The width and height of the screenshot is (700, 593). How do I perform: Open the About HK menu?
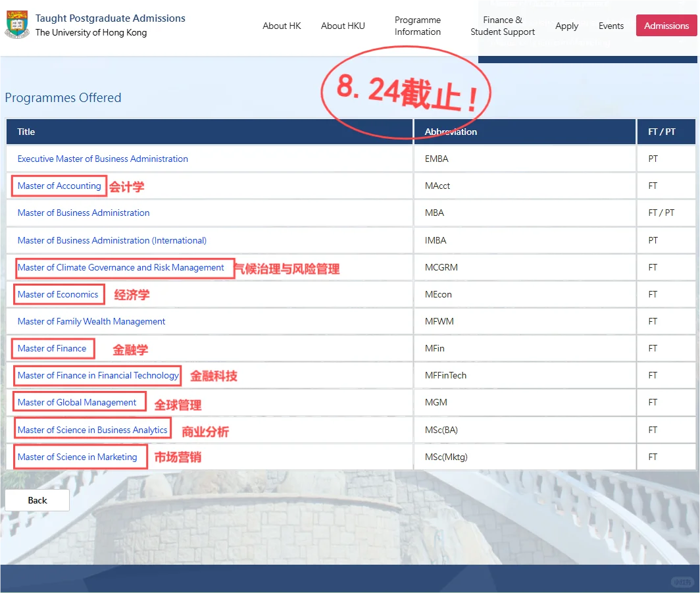point(282,26)
